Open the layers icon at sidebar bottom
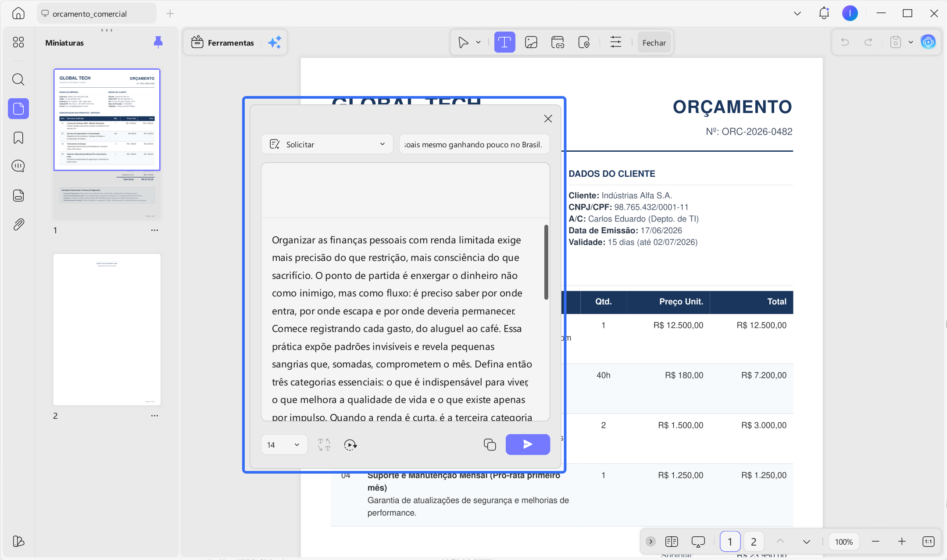947x560 pixels. 18,541
